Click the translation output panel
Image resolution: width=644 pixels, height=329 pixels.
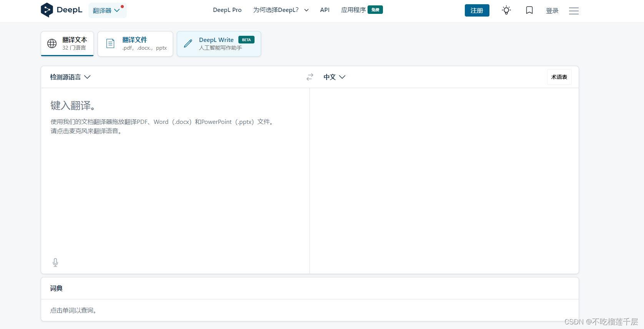coord(444,181)
